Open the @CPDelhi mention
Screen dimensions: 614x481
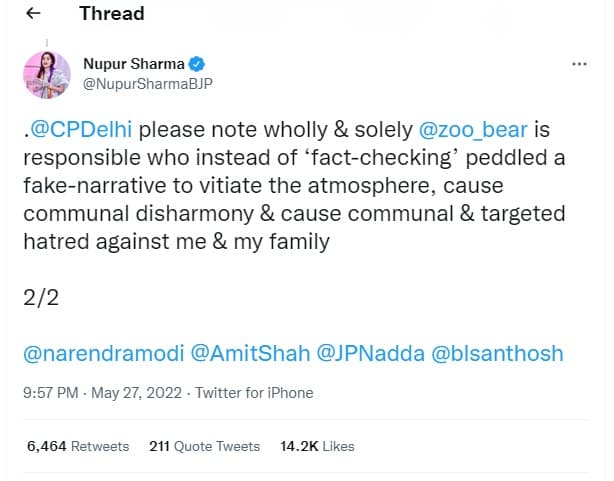[x=81, y=130]
